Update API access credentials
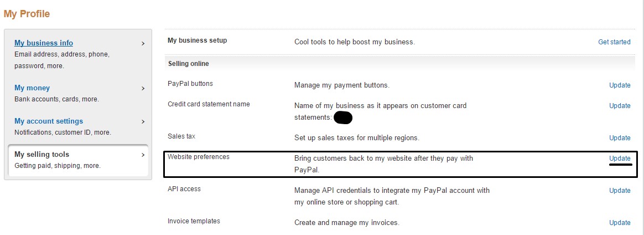The width and height of the screenshot is (644, 235). (x=620, y=191)
